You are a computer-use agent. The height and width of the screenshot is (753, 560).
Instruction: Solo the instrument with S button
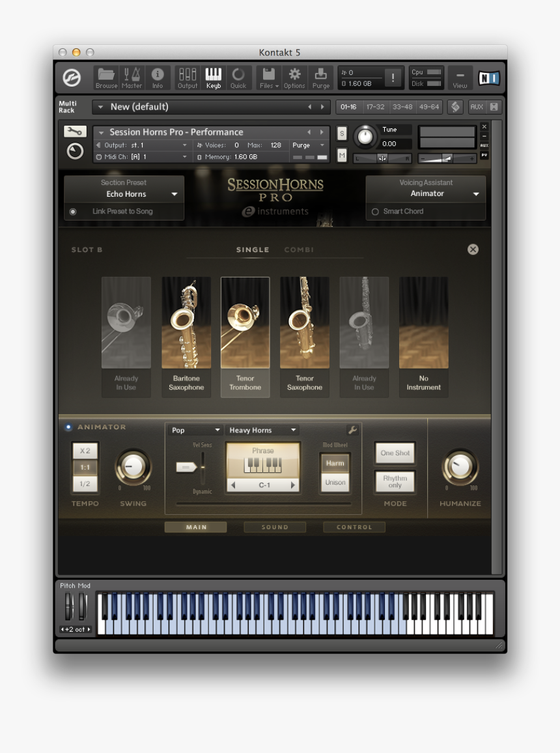[342, 134]
